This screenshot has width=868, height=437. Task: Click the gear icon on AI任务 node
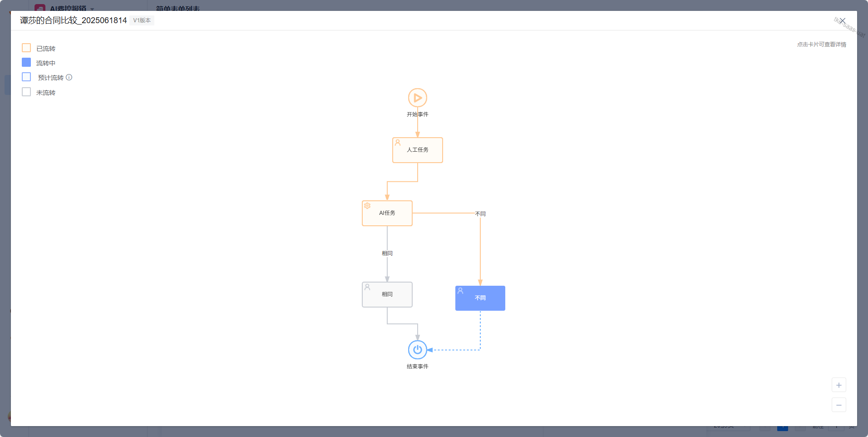click(x=367, y=206)
